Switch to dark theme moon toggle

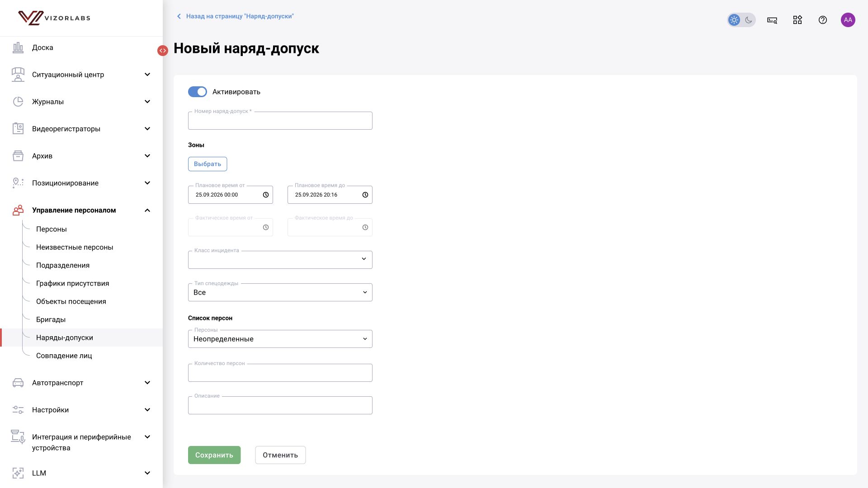coord(749,20)
